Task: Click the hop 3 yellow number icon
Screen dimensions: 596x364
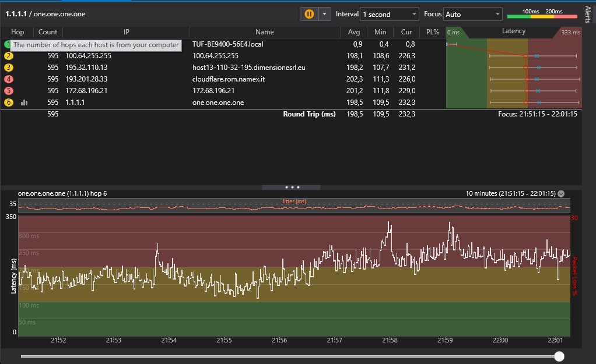Action: (9, 68)
